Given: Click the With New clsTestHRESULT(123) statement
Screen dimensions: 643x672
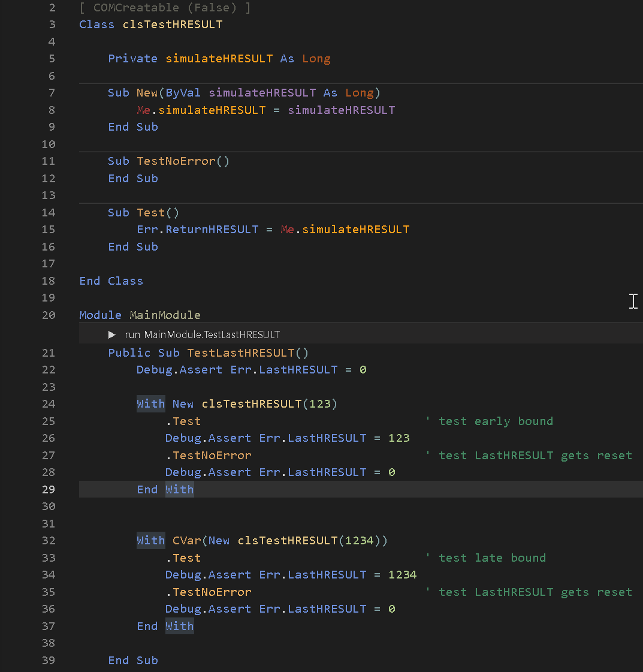Looking at the screenshot, I should [x=236, y=403].
